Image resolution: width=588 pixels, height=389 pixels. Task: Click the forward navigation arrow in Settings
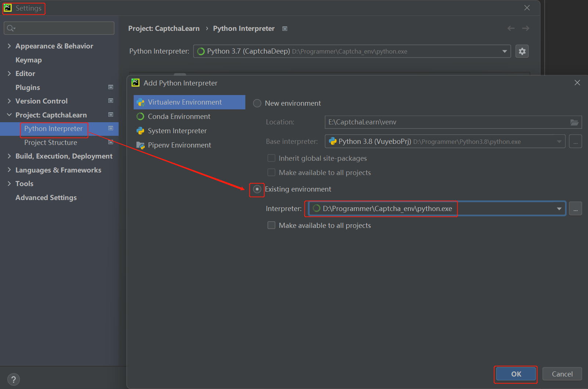[526, 28]
